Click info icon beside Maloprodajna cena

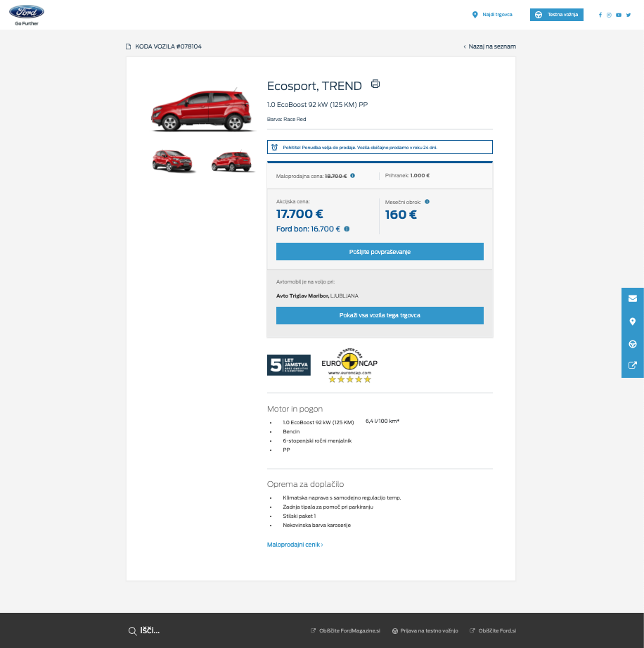pyautogui.click(x=352, y=176)
